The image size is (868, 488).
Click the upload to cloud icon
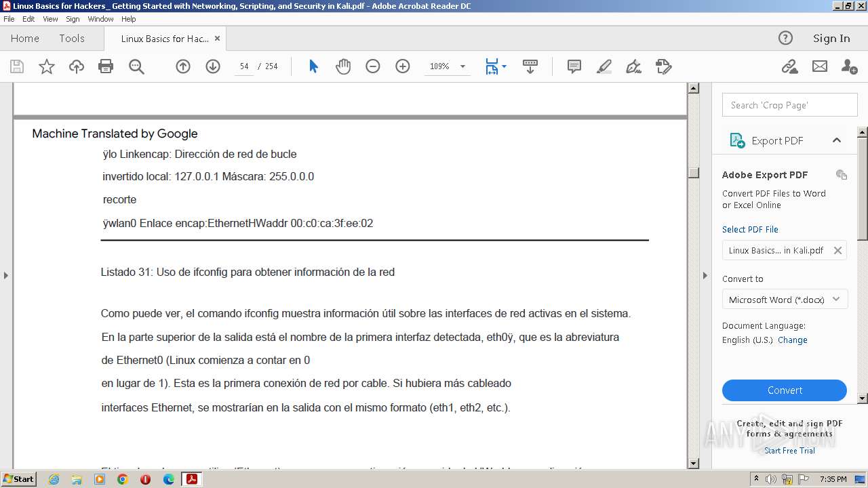pos(77,66)
